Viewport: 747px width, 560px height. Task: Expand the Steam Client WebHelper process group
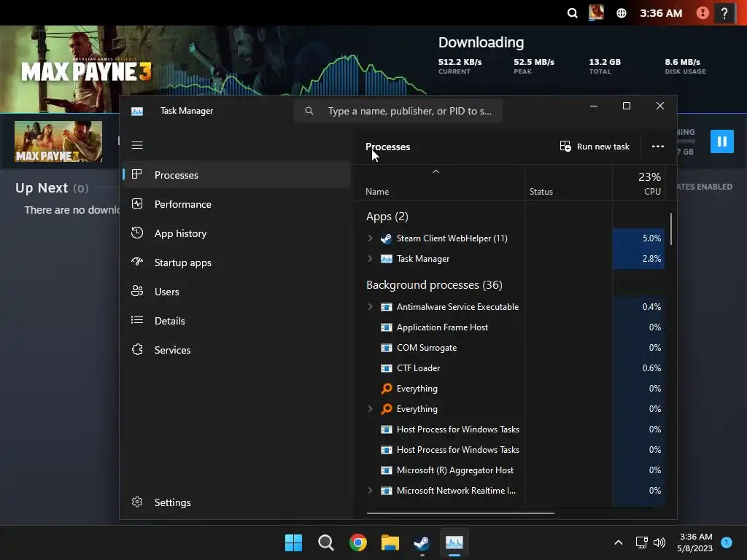click(370, 238)
